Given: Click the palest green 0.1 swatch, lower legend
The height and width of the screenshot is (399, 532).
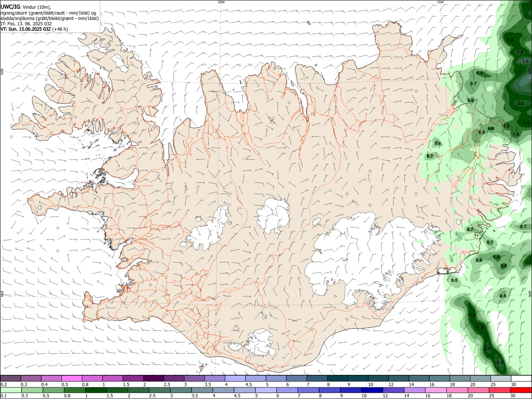Looking at the screenshot, I should [11, 390].
